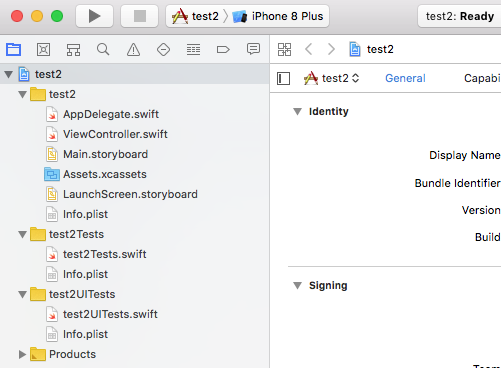This screenshot has width=501, height=368.
Task: Click the Version label
Action: pos(481,210)
